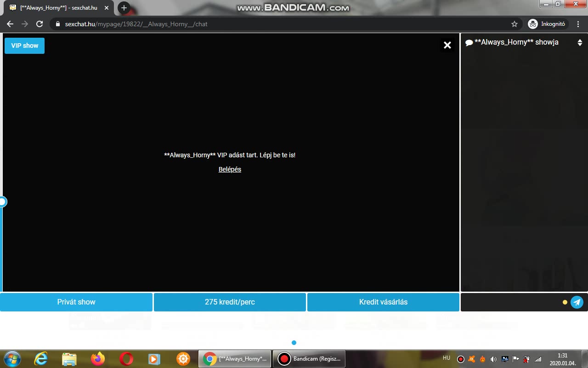Click the chat message input field

point(510,302)
